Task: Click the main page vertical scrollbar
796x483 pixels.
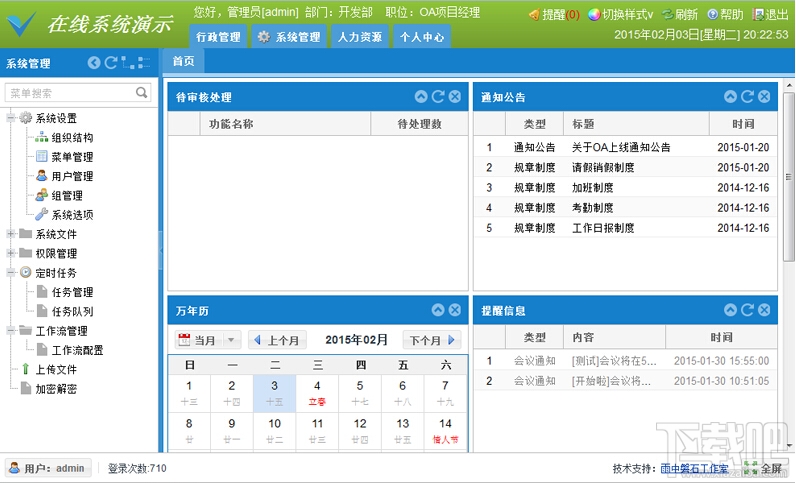Action: pyautogui.click(x=789, y=177)
